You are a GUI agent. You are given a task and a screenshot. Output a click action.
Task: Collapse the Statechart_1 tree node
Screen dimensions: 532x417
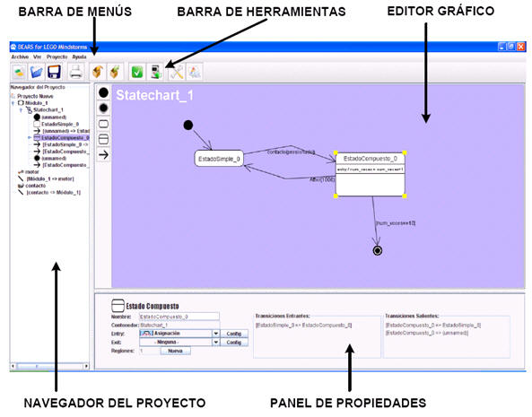(21, 109)
